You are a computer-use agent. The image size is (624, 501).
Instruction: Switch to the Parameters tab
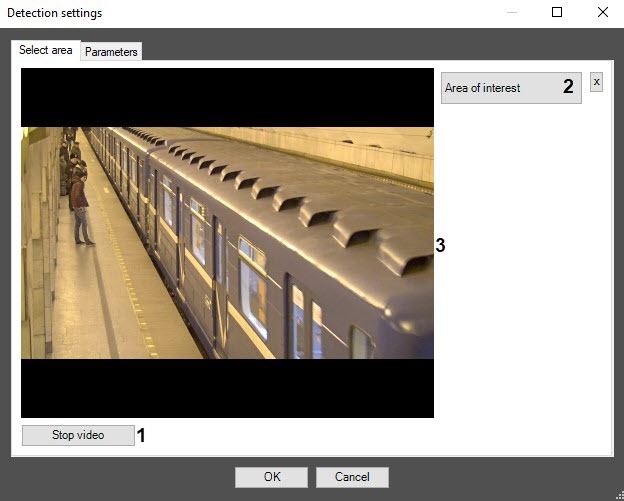coord(111,52)
